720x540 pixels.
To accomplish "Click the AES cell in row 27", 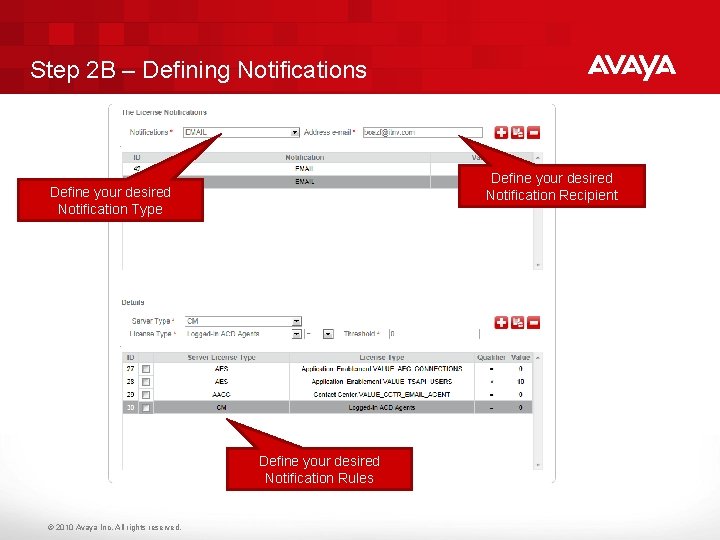I will pos(221,369).
